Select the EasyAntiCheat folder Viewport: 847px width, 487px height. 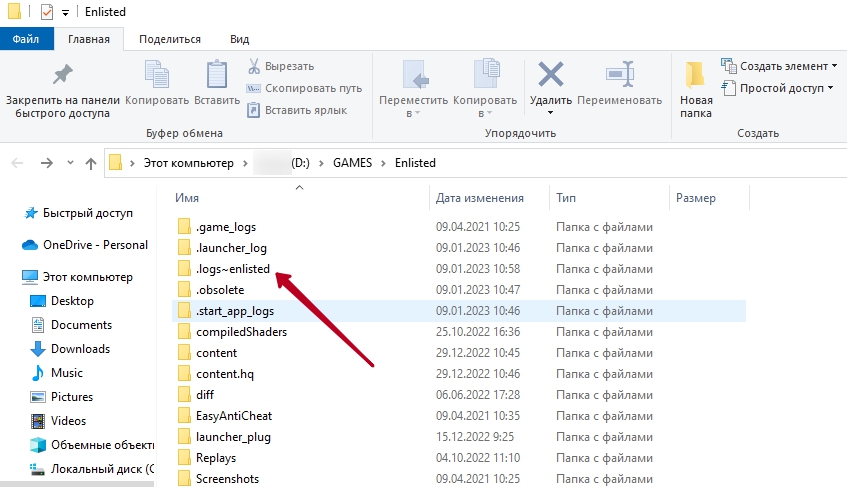coord(234,416)
